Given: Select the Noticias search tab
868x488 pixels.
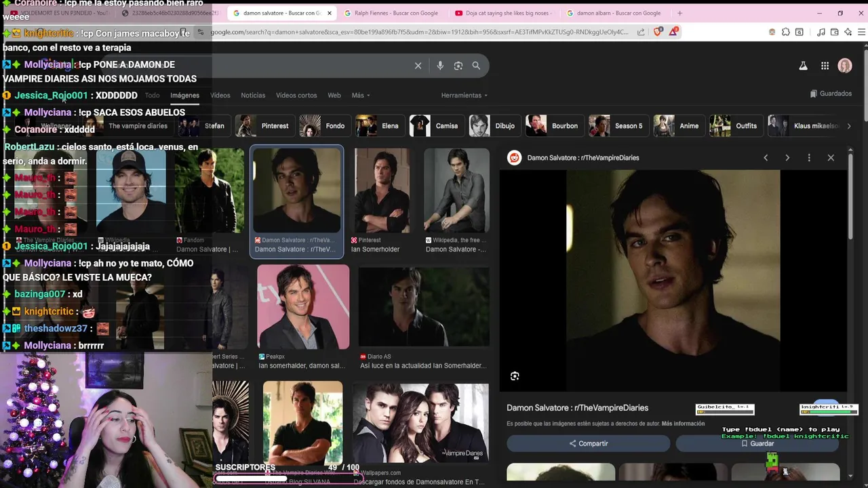Looking at the screenshot, I should tap(253, 96).
